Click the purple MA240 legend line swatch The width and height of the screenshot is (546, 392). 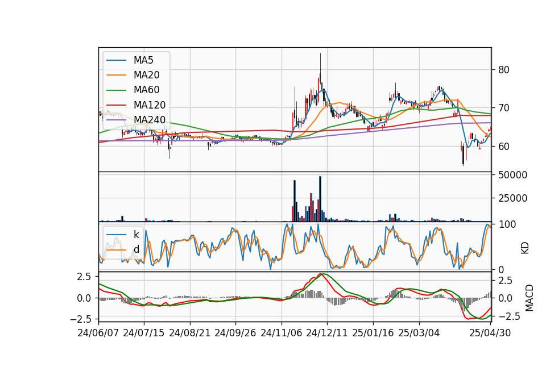pyautogui.click(x=116, y=120)
